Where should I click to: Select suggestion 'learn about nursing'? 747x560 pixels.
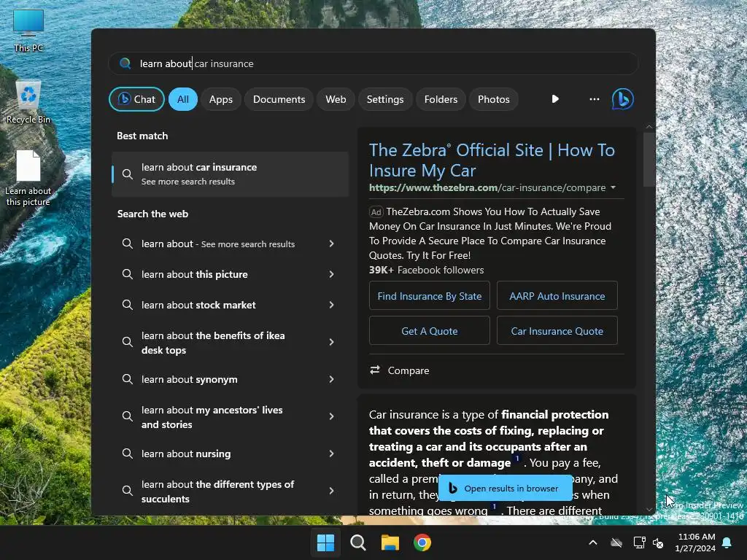[230, 454]
